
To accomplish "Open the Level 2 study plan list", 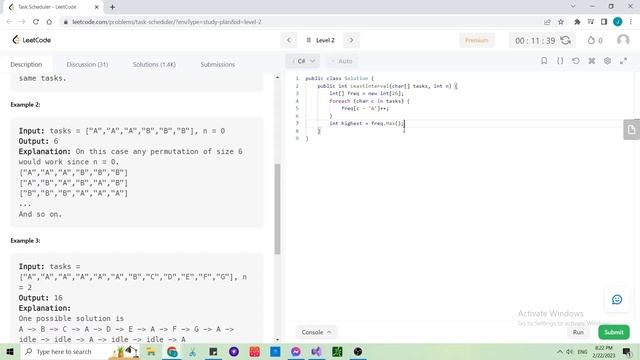I will (x=320, y=40).
